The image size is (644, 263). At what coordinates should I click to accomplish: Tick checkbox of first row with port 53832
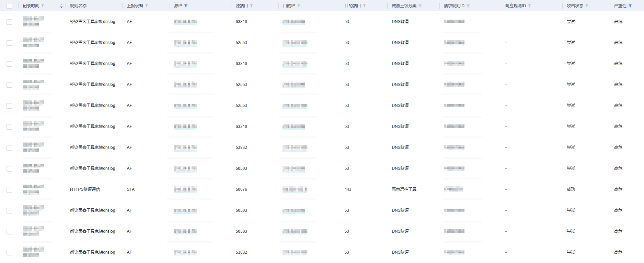tap(9, 148)
